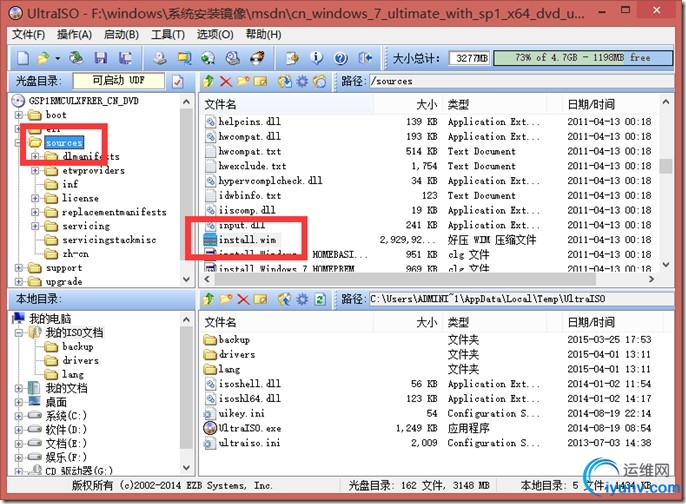The width and height of the screenshot is (686, 504).
Task: Click the Add to image icon in the local toolbar
Action: coord(285,299)
